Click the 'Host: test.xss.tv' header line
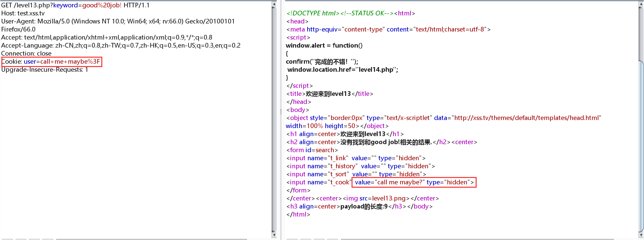The image size is (644, 240). pyautogui.click(x=23, y=13)
